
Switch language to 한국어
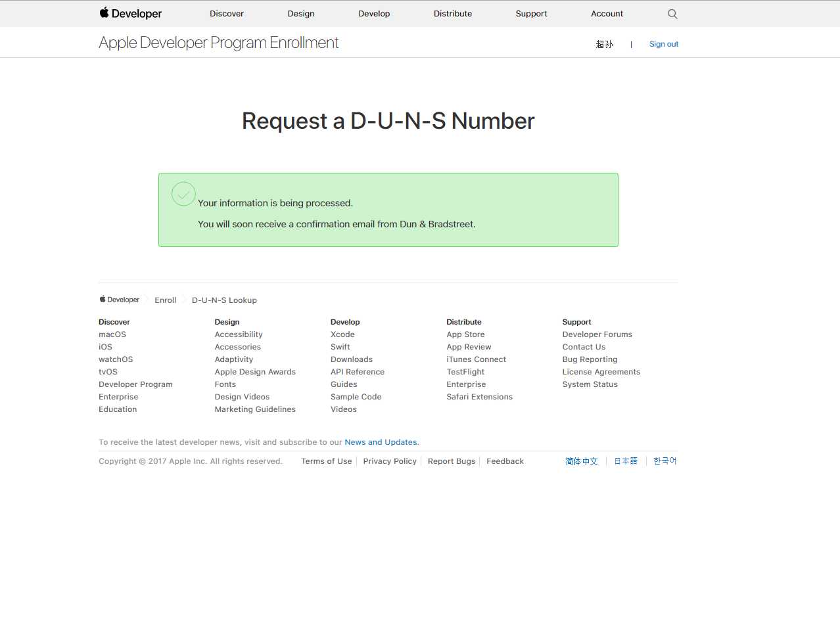665,461
